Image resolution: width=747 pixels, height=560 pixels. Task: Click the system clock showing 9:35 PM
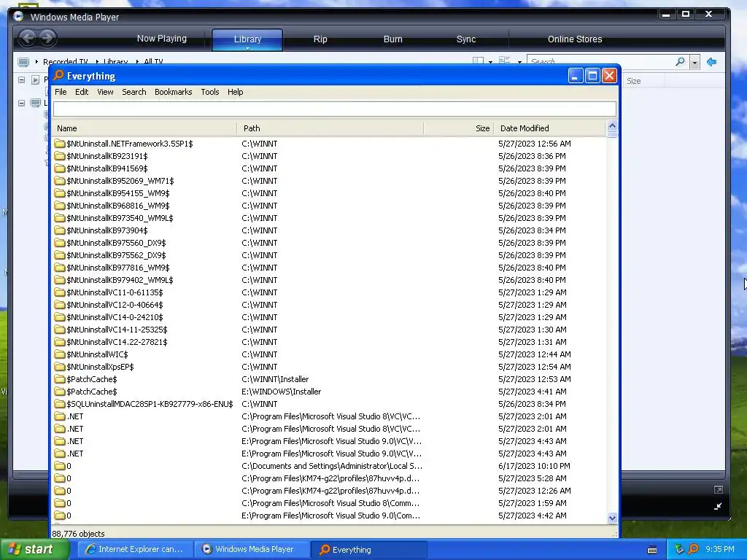[720, 549]
